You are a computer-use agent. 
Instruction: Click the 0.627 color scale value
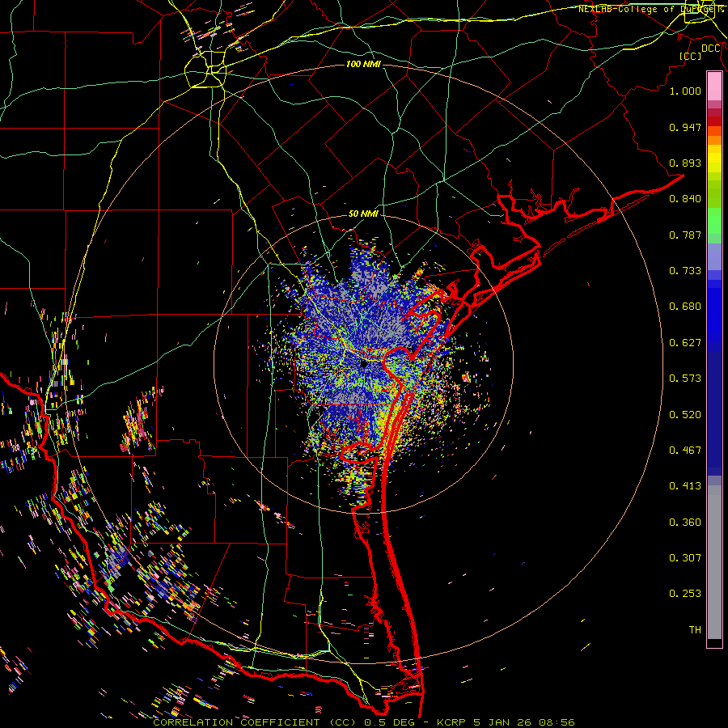(685, 343)
